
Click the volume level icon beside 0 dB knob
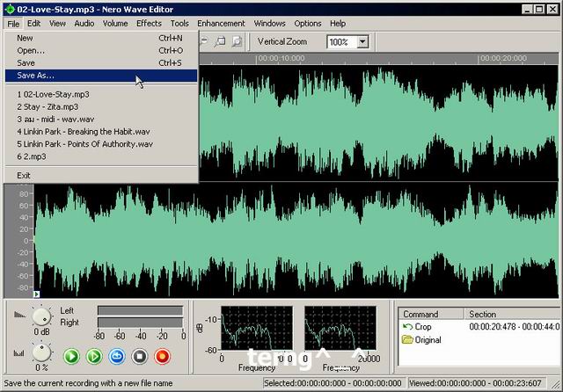[19, 315]
